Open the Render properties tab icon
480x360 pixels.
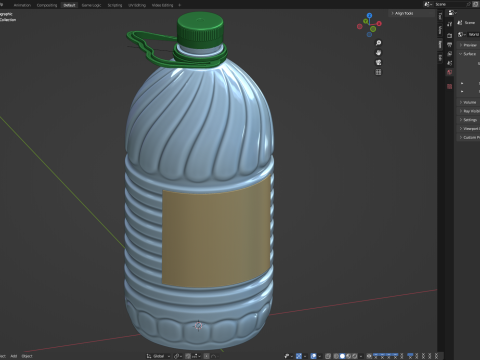450,35
